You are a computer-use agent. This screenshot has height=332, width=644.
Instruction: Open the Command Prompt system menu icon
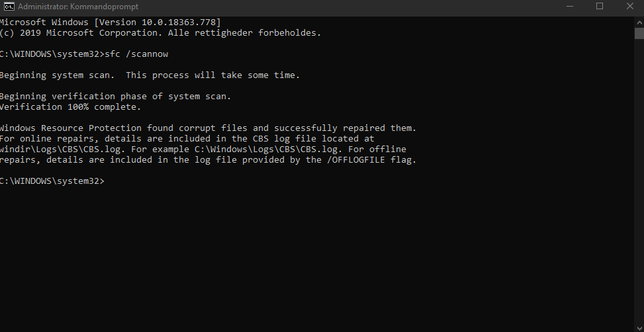[8, 6]
